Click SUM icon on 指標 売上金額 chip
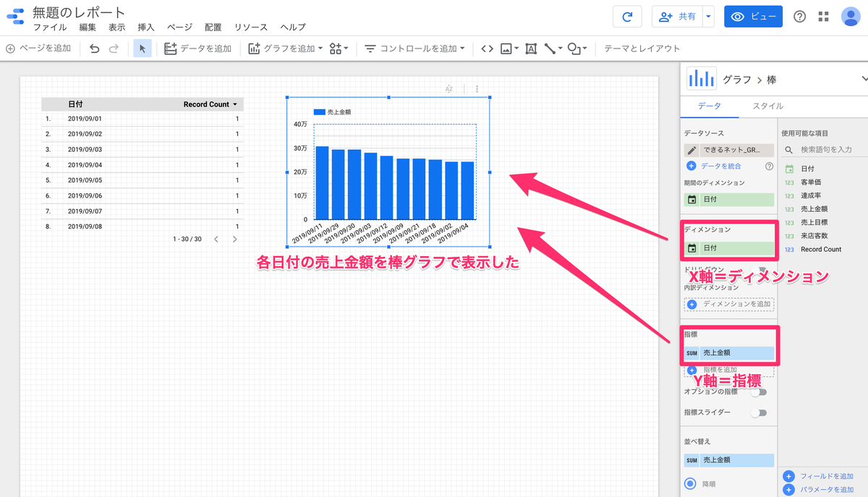This screenshot has height=497, width=868. (x=692, y=353)
